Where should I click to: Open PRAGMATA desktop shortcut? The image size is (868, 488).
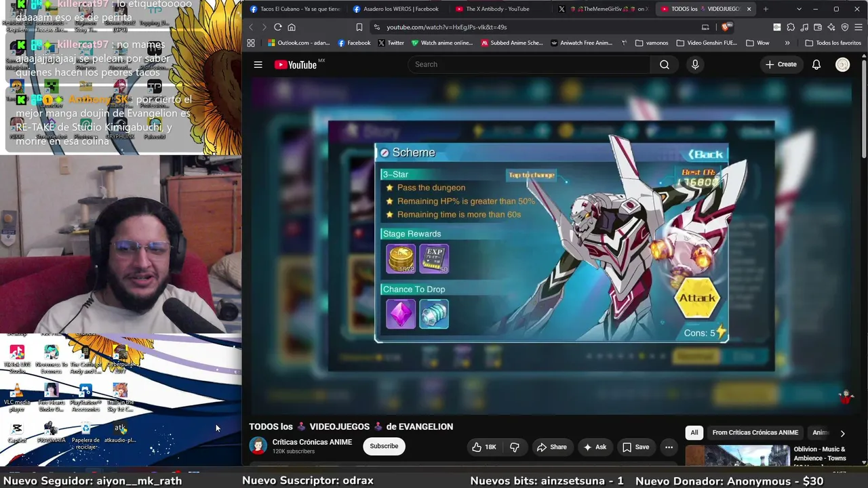point(51,433)
